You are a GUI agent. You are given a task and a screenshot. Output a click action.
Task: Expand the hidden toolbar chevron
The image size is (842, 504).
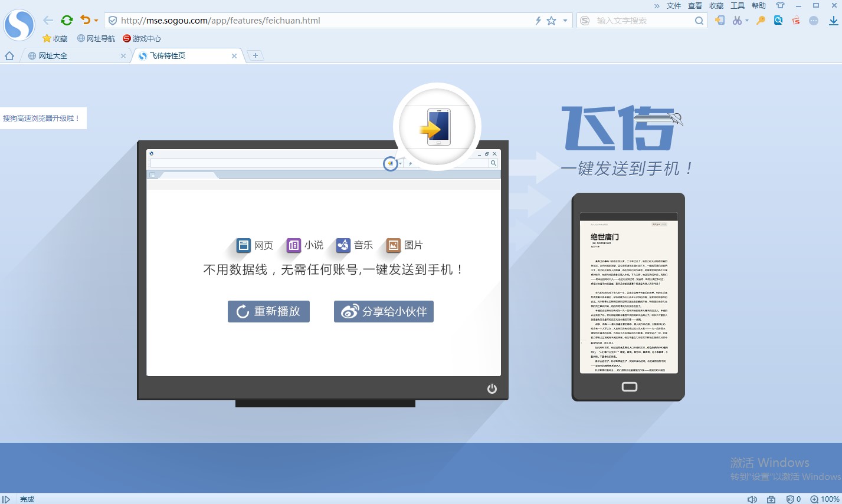pos(657,6)
